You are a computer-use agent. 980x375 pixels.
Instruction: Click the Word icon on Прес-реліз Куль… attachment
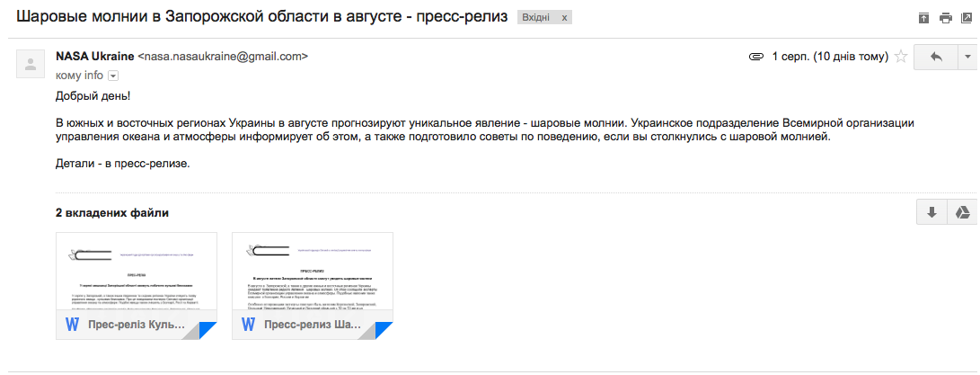(x=72, y=324)
